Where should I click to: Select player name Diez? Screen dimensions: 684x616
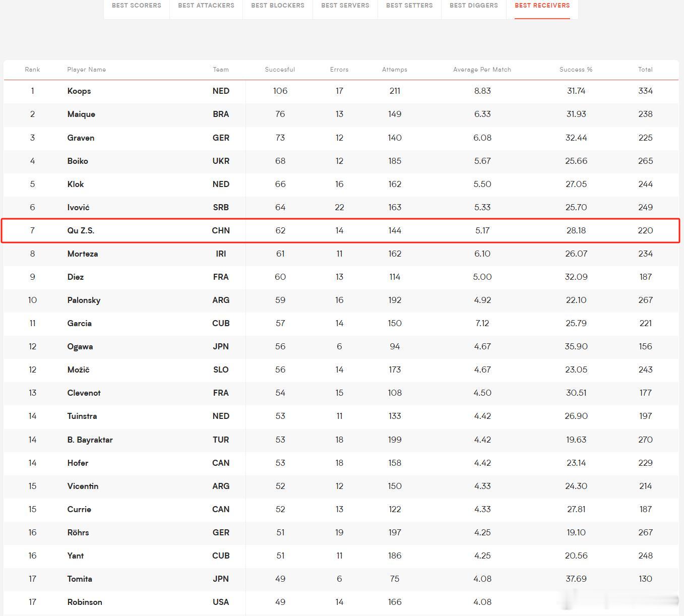click(x=76, y=277)
